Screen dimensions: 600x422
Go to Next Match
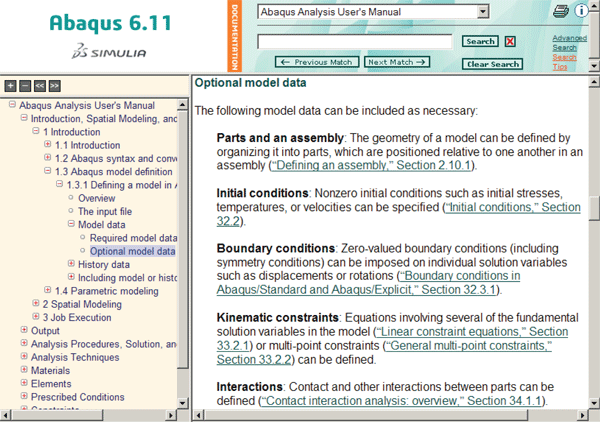pyautogui.click(x=397, y=62)
